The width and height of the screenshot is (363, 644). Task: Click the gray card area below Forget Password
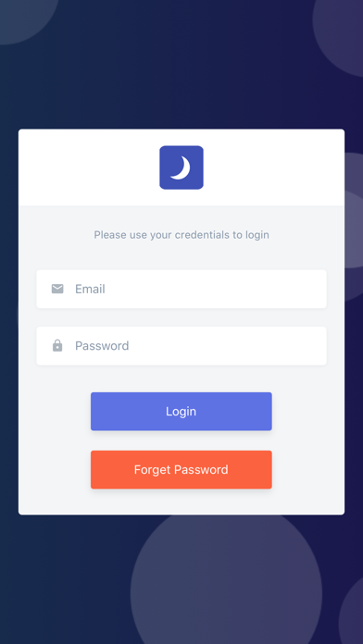(181, 502)
